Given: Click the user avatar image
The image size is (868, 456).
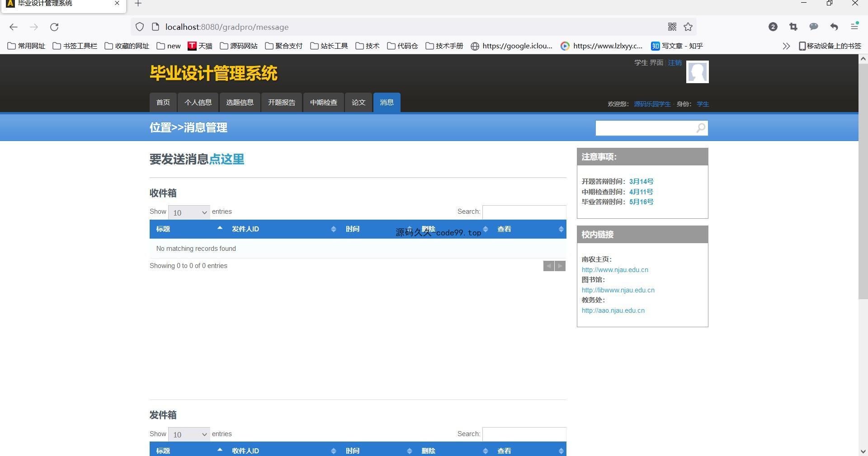Looking at the screenshot, I should pyautogui.click(x=697, y=72).
